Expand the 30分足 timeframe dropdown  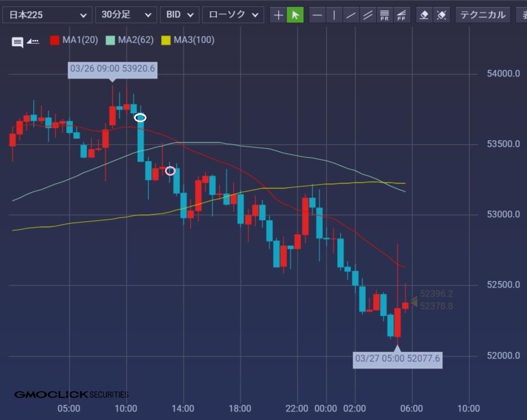[x=126, y=15]
